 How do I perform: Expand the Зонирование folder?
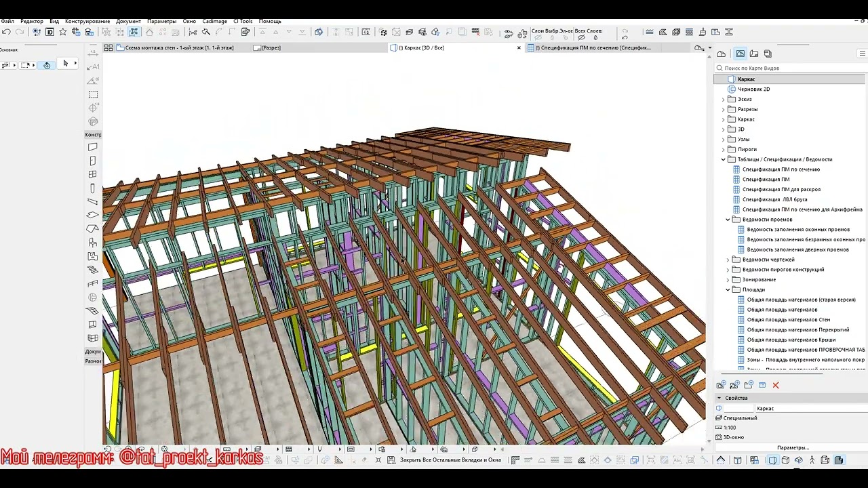[x=728, y=280]
